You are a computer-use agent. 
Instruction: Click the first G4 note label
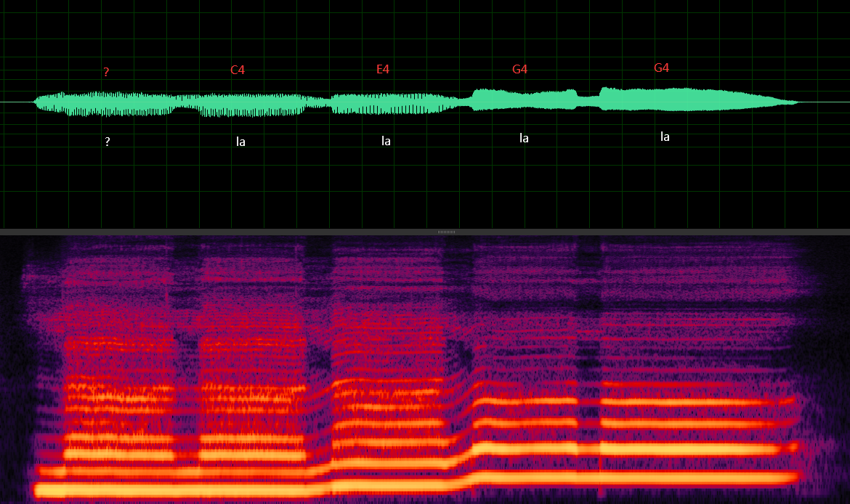click(x=520, y=70)
